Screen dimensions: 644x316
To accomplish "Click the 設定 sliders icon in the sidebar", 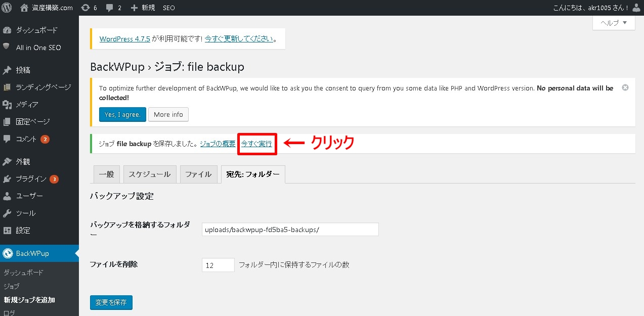I will point(7,231).
